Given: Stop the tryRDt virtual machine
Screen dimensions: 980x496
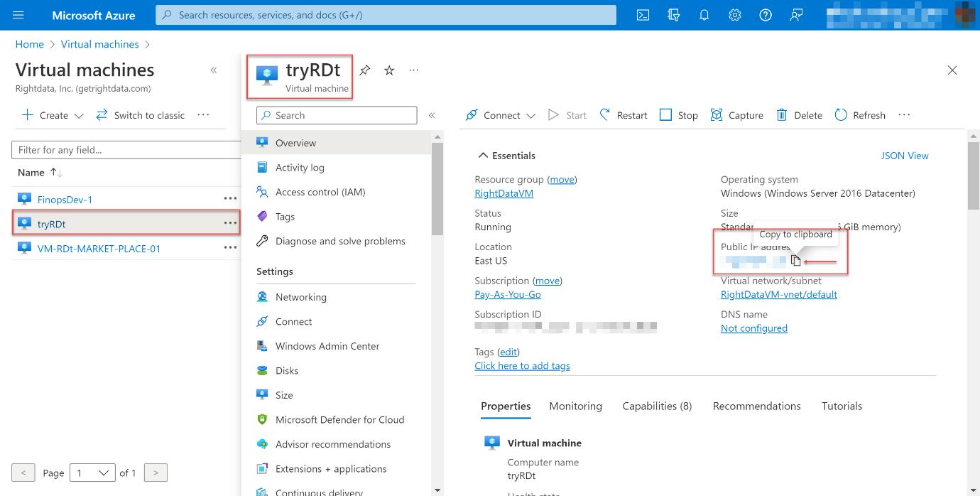Looking at the screenshot, I should [x=677, y=114].
